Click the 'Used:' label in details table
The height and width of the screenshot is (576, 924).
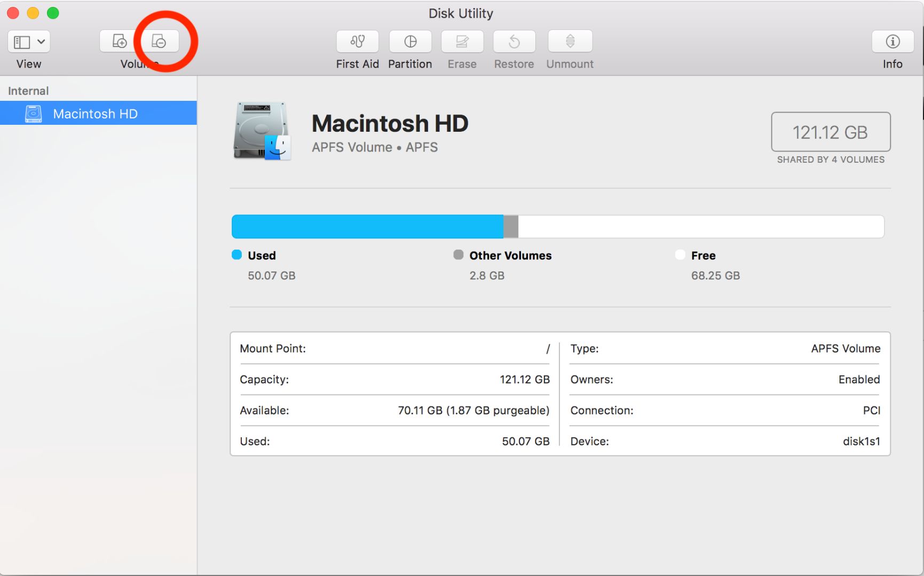point(255,442)
